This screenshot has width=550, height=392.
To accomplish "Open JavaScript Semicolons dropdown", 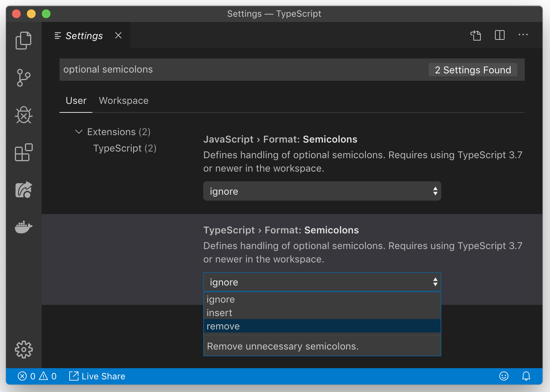I will (322, 191).
